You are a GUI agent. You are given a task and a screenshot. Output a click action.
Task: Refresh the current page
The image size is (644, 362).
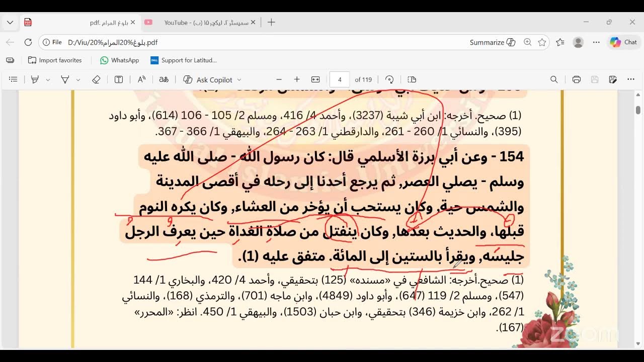(28, 42)
